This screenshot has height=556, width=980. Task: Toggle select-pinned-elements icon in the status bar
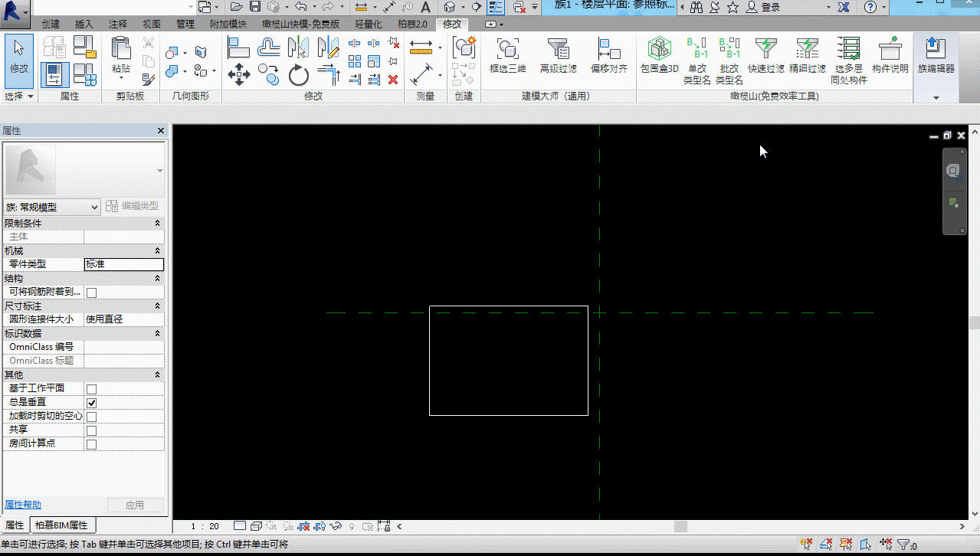847,545
